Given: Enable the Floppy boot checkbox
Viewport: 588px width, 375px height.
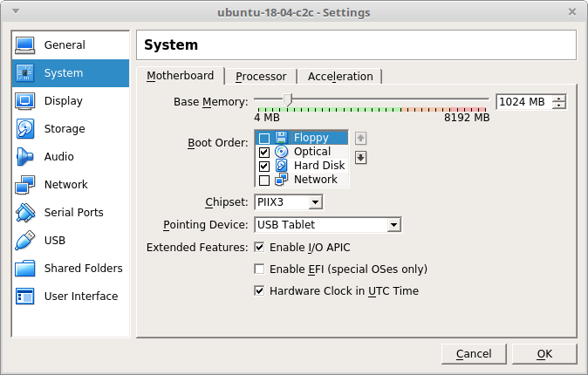Looking at the screenshot, I should point(264,138).
